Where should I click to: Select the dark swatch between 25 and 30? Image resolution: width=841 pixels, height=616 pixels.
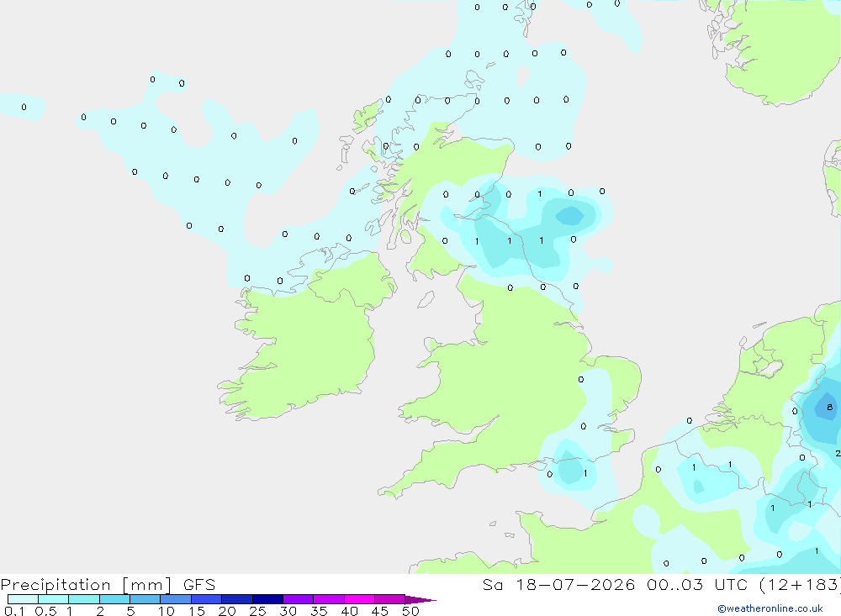pyautogui.click(x=267, y=599)
